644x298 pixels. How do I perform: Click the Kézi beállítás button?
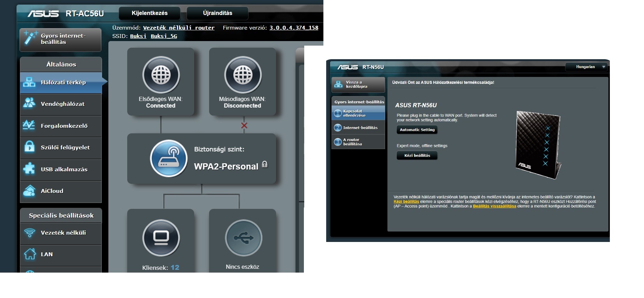[x=417, y=156]
